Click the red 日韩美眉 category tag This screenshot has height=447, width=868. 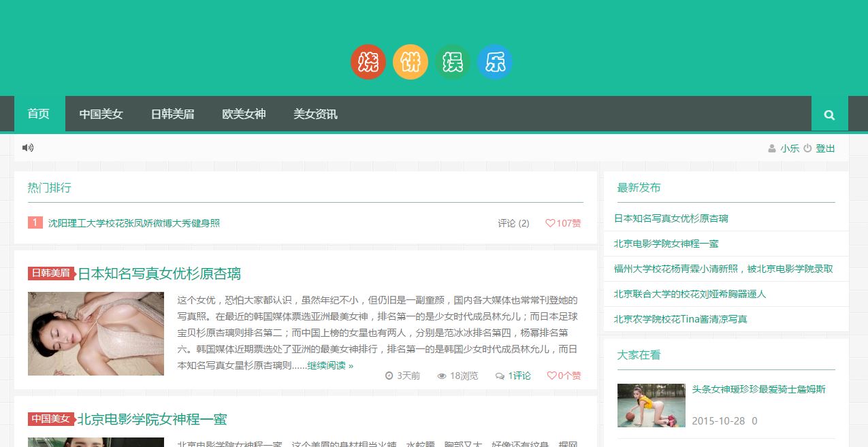click(x=51, y=273)
